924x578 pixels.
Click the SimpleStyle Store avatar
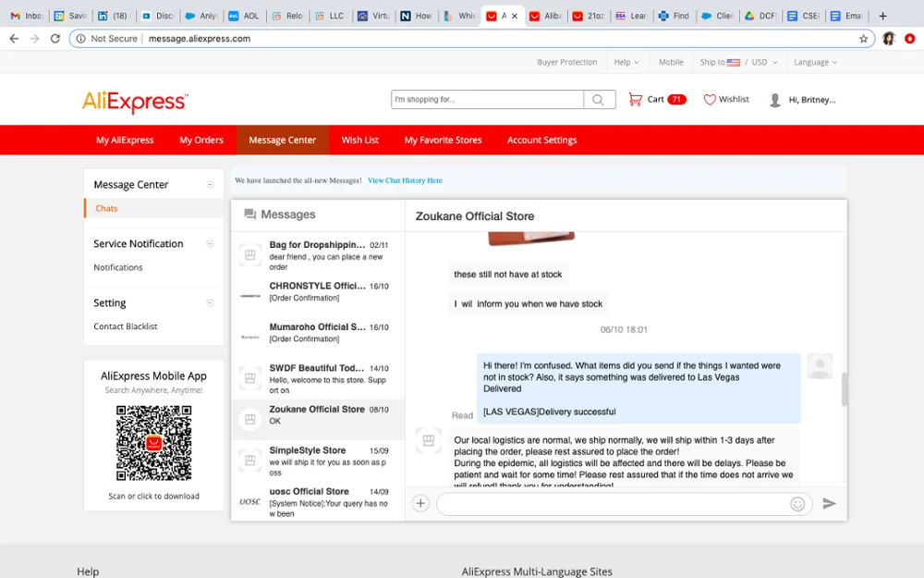point(249,460)
